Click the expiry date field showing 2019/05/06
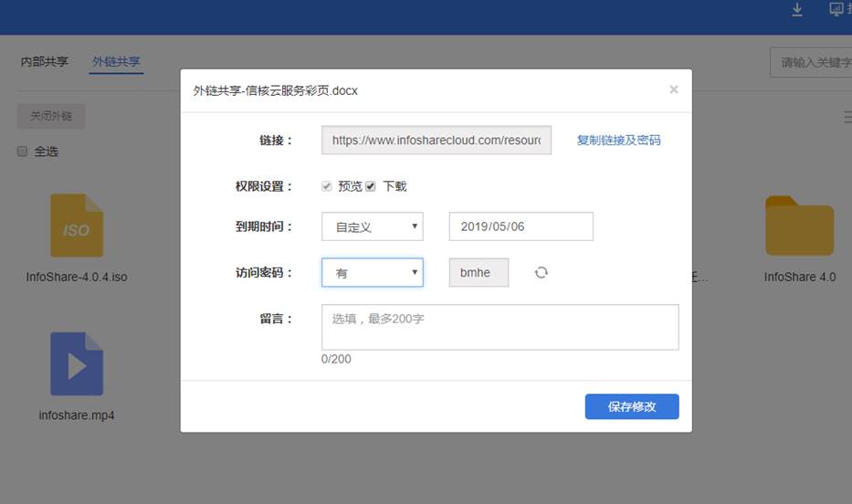The height and width of the screenshot is (504, 852). 521,226
